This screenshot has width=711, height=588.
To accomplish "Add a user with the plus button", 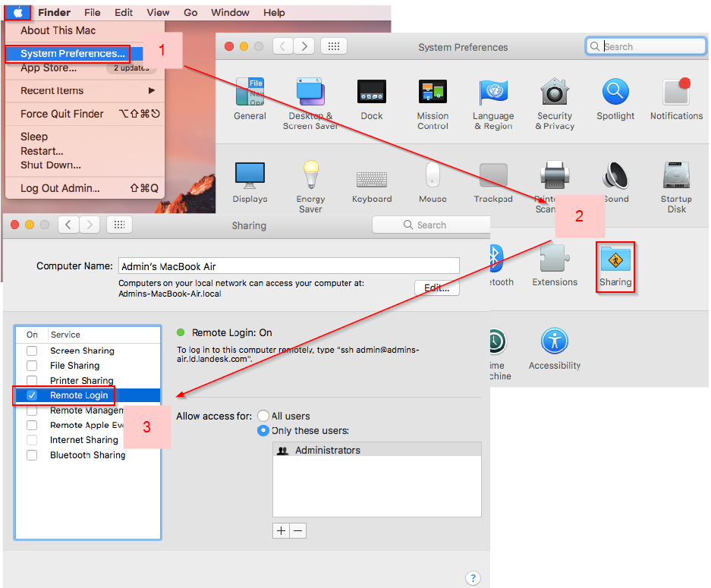I will click(280, 530).
